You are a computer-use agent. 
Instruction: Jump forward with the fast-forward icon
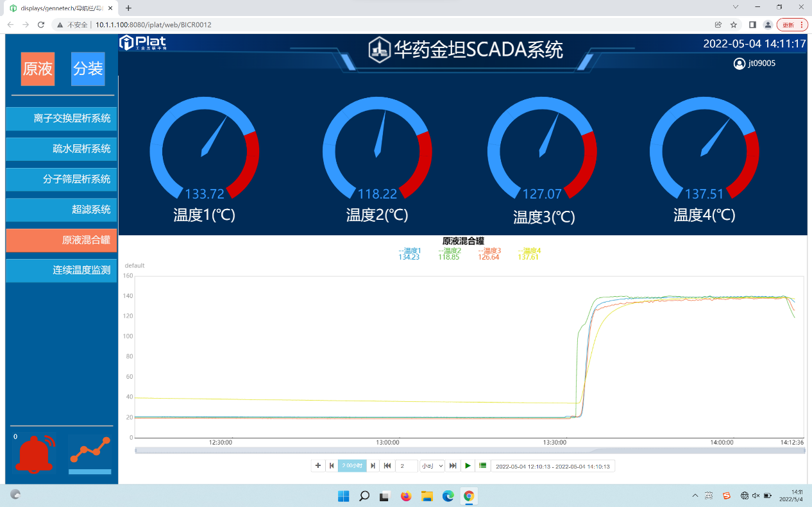pos(453,466)
